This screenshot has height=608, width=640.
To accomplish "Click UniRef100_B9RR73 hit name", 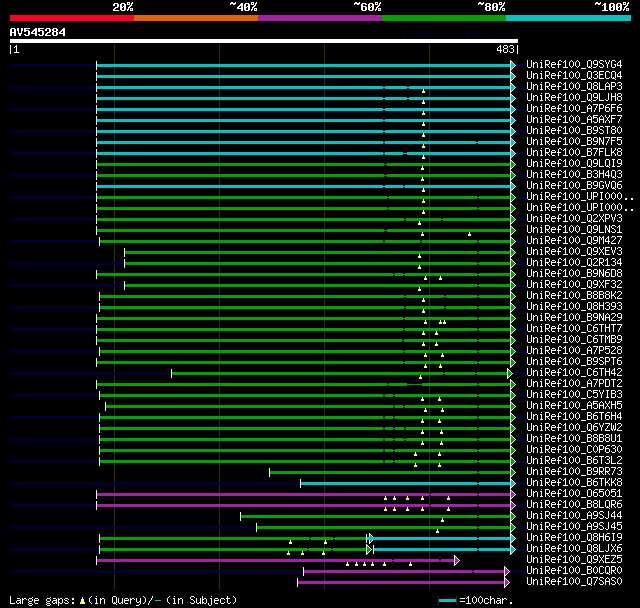I will click(x=574, y=472).
